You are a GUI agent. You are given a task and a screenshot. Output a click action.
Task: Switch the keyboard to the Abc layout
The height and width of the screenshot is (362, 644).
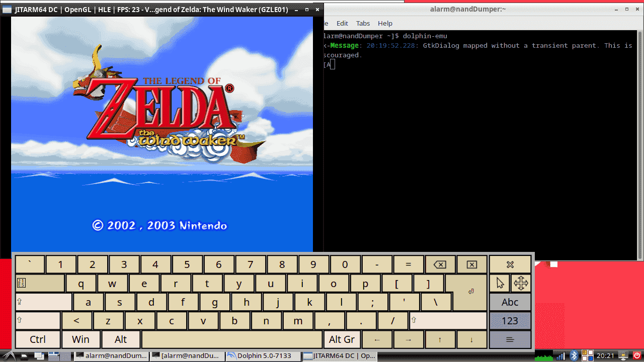click(x=510, y=302)
